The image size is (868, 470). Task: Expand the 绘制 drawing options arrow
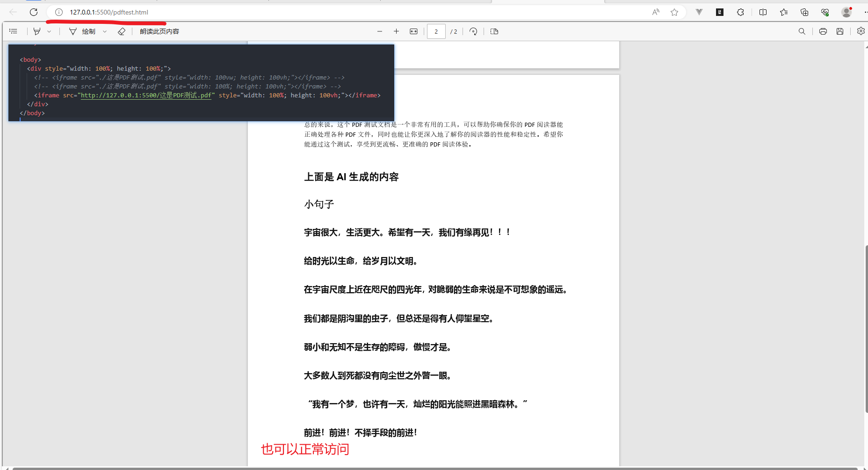[105, 31]
